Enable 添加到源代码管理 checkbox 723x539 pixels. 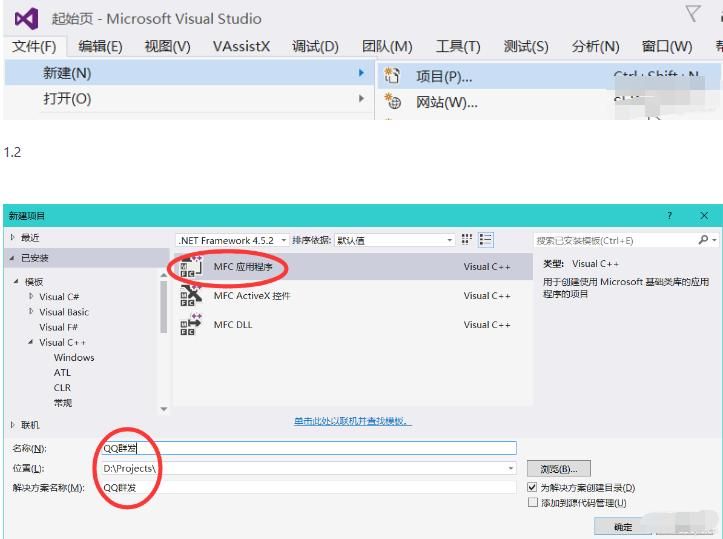coord(533,502)
